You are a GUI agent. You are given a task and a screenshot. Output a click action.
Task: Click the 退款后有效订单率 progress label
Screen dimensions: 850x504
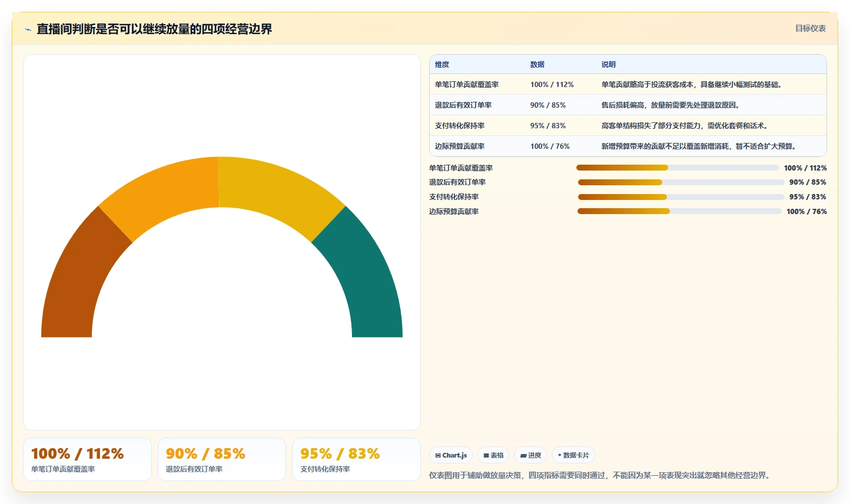tap(457, 182)
